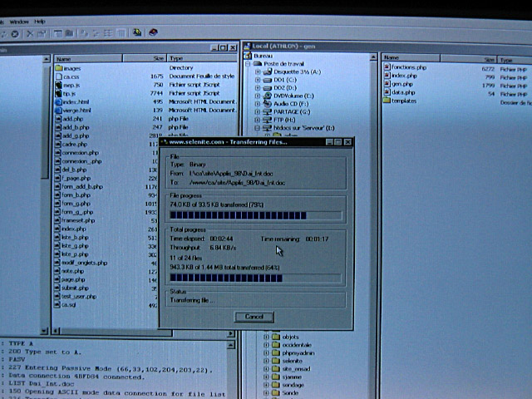Click the folder toolbar icon
532x399 pixels.
[69, 33]
